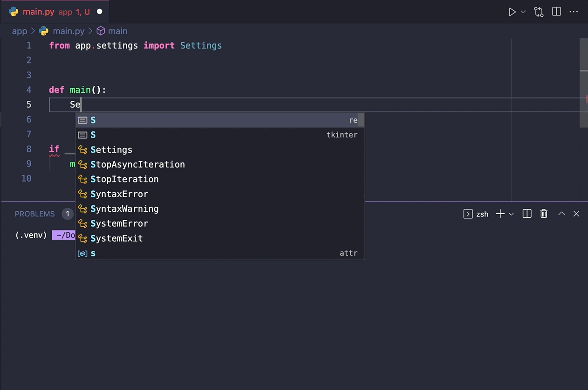Select the lowercase s attr suggestion

(x=220, y=253)
